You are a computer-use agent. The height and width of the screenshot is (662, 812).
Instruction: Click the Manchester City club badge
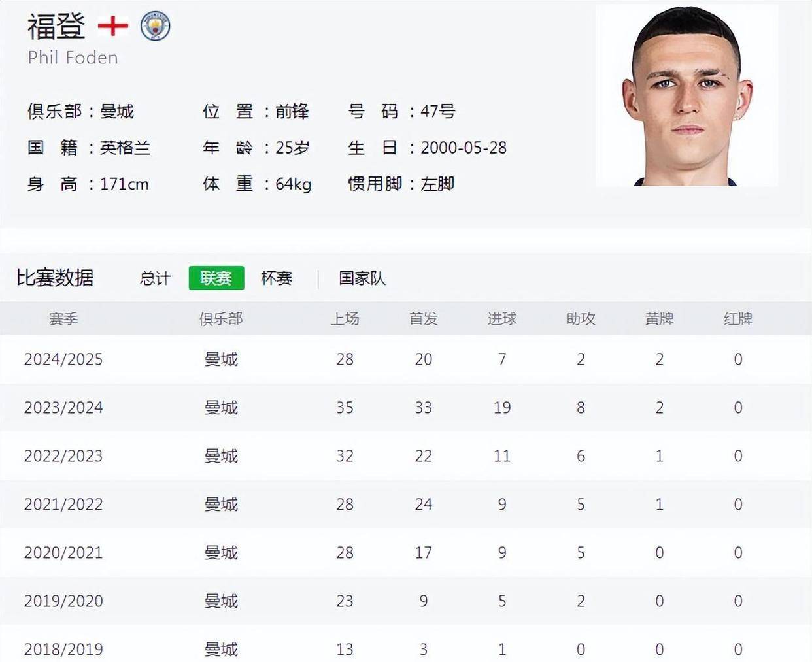(x=156, y=26)
